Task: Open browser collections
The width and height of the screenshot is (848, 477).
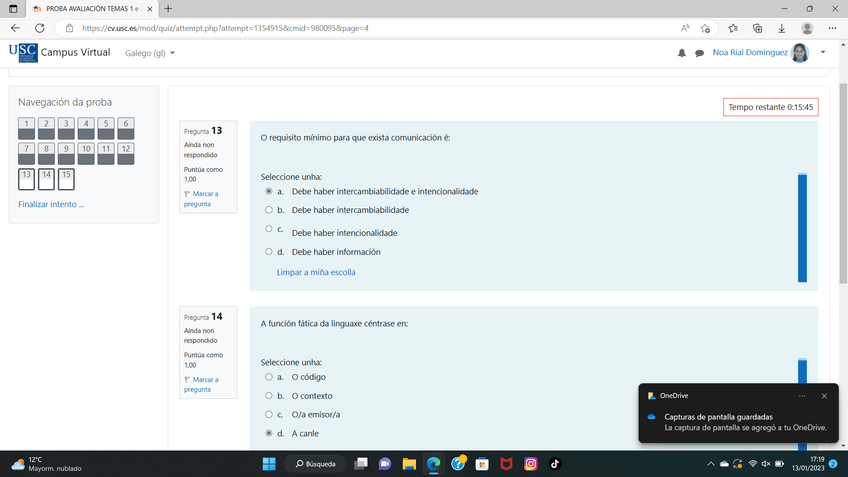Action: (757, 28)
